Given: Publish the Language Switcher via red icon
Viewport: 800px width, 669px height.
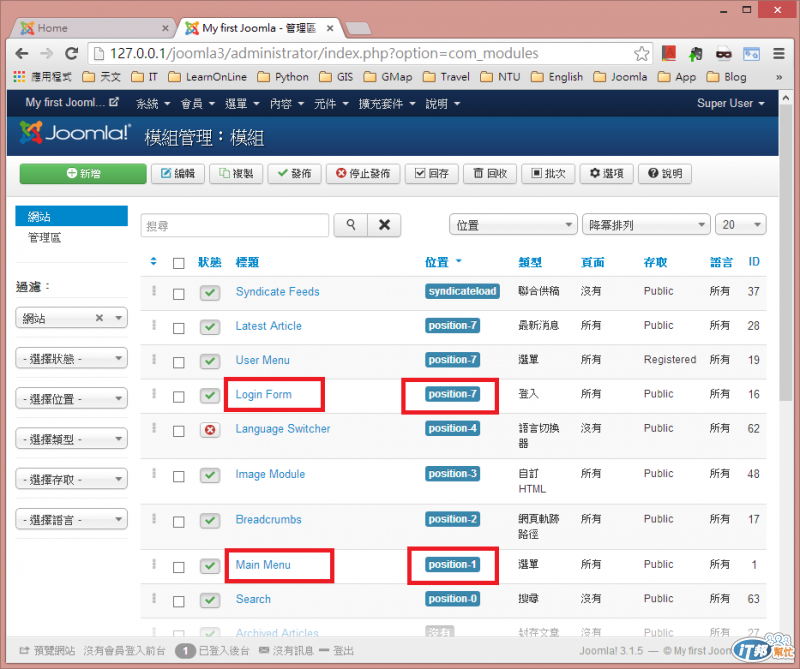Looking at the screenshot, I should [x=210, y=430].
